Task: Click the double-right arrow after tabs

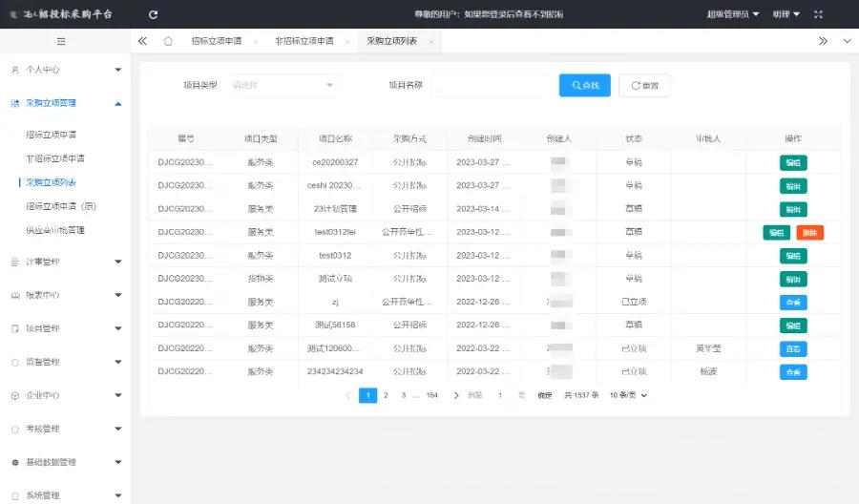Action: 823,41
